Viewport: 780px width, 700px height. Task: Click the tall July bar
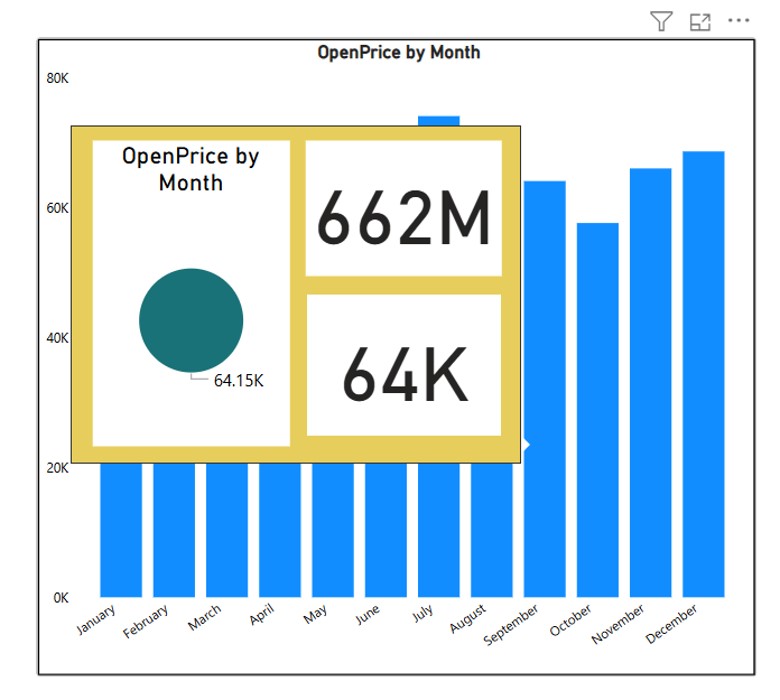(x=439, y=530)
